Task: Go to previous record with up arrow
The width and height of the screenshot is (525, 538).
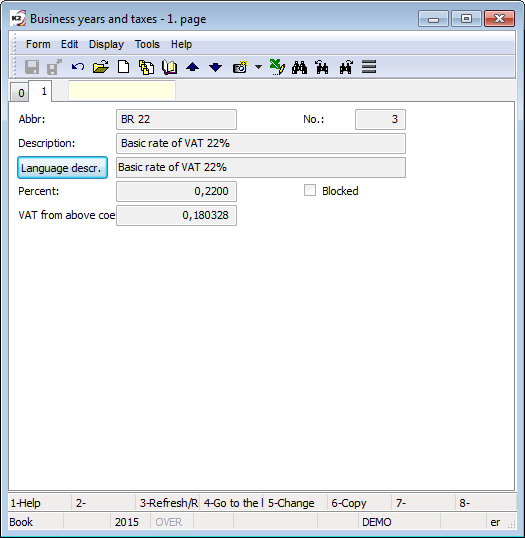Action: coord(192,67)
